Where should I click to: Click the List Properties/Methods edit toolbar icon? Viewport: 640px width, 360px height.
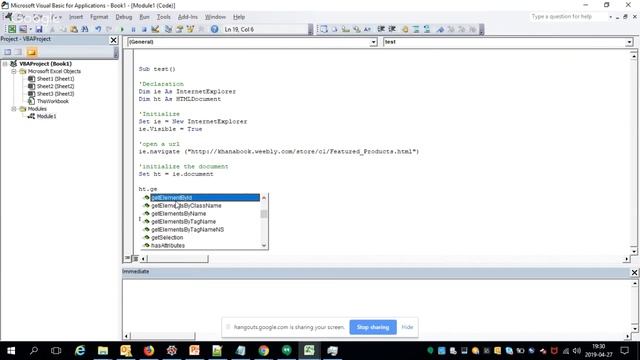pyautogui.click(x=324, y=29)
